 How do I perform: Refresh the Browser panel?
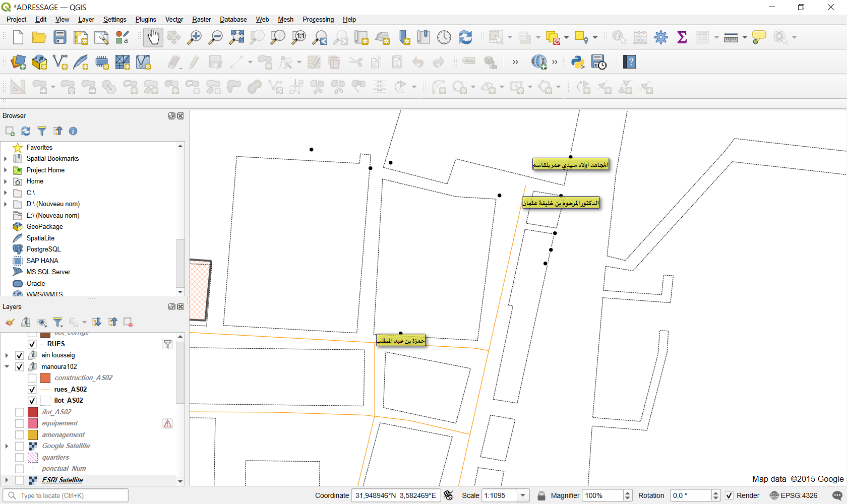pyautogui.click(x=26, y=131)
